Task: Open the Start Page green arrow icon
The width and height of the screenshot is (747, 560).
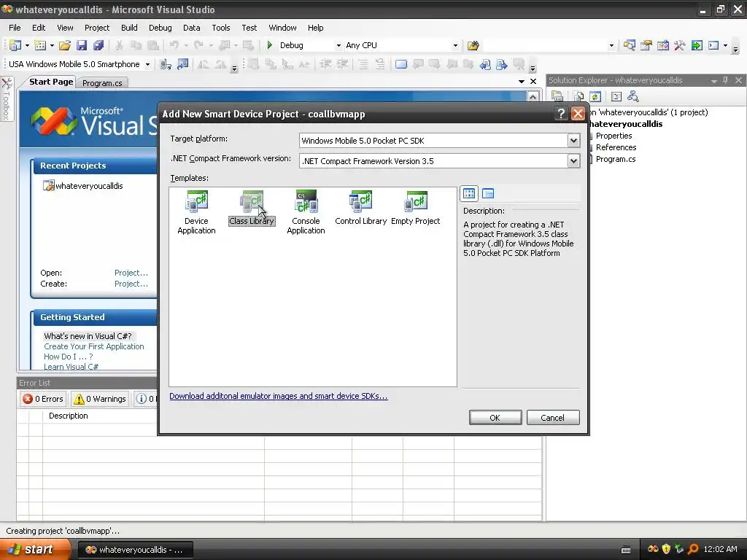Action: (697, 45)
